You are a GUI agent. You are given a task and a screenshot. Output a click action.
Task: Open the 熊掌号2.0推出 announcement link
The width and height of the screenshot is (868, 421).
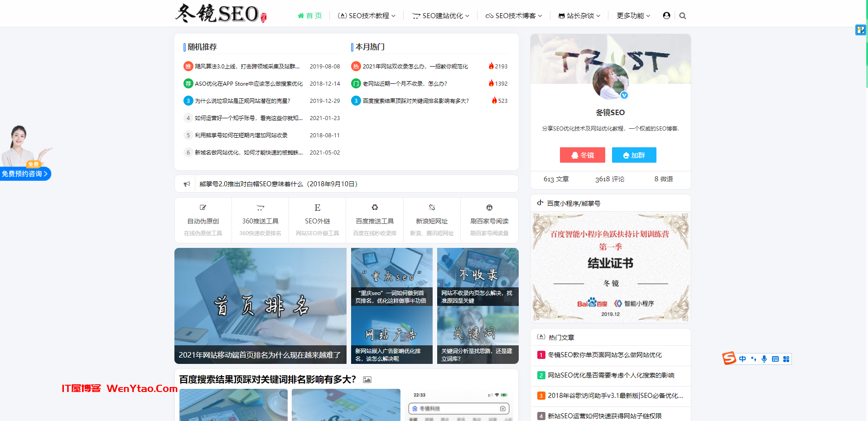[279, 184]
